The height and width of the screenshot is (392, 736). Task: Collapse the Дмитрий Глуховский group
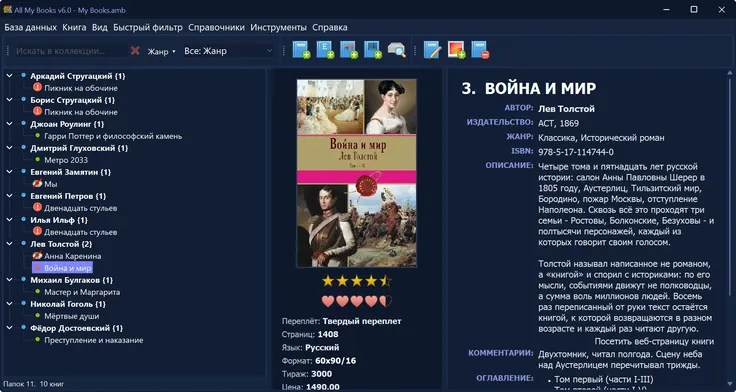pos(9,147)
